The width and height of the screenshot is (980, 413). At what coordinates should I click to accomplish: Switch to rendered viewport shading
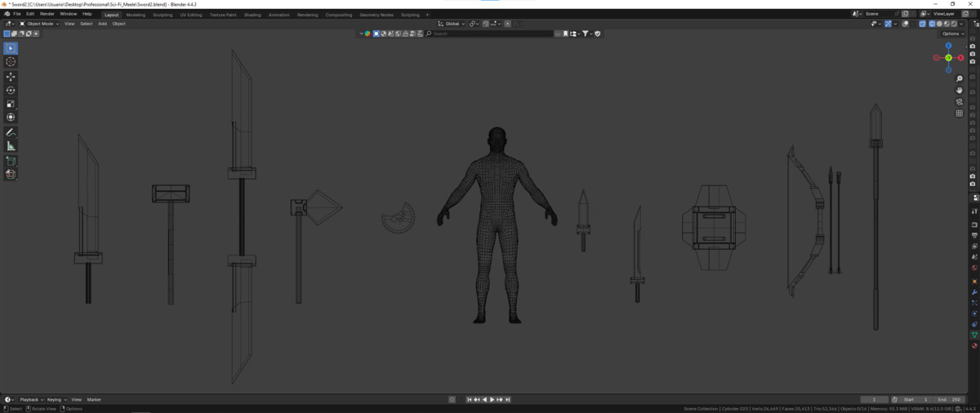(954, 24)
